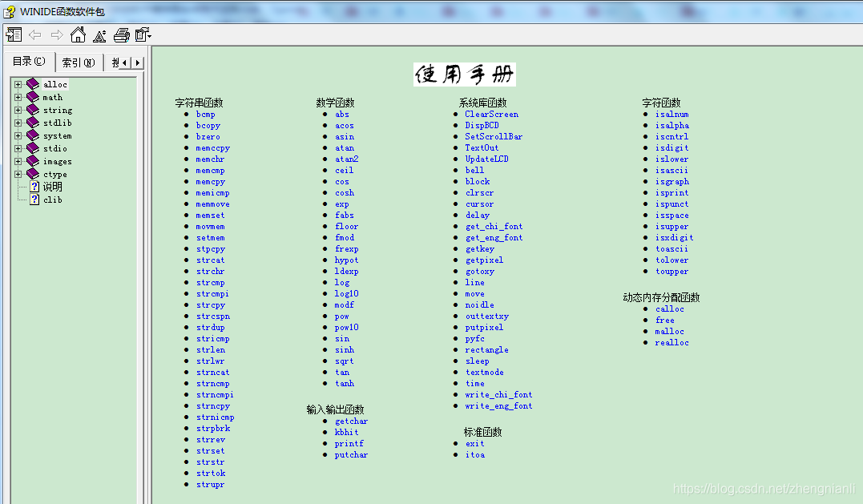
Task: Open the get_chi_font function link
Action: click(x=494, y=227)
